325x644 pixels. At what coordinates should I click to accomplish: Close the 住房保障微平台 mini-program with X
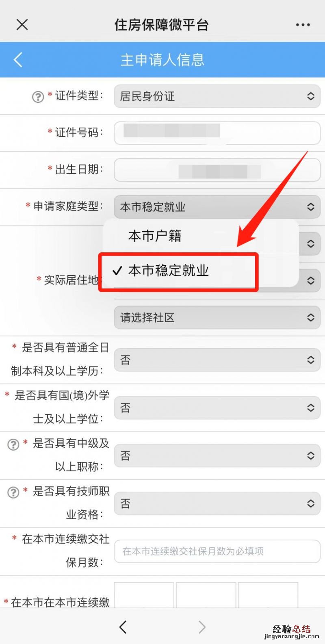pyautogui.click(x=22, y=25)
